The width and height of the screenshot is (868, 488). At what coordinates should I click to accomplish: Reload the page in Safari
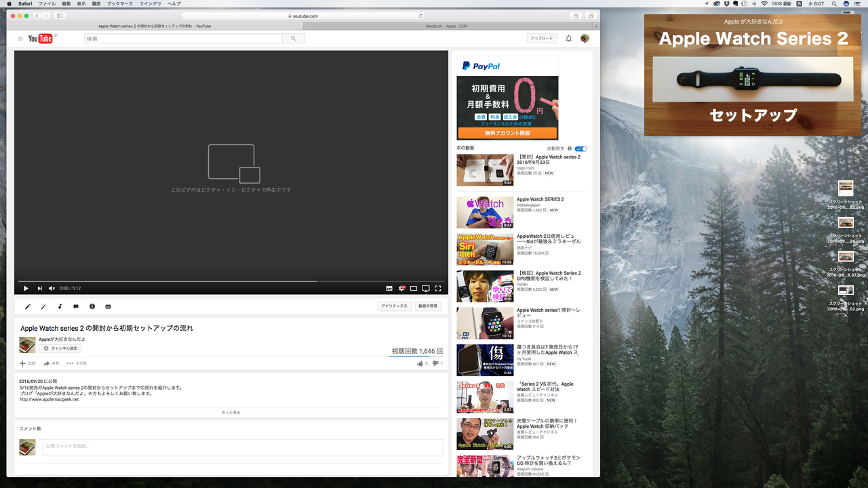pos(421,16)
